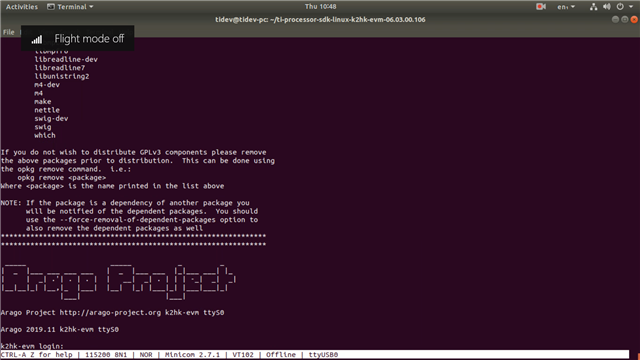Click 'Minicom 2.7.1' in status bar
Image resolution: width=640 pixels, height=360 pixels.
(192, 355)
